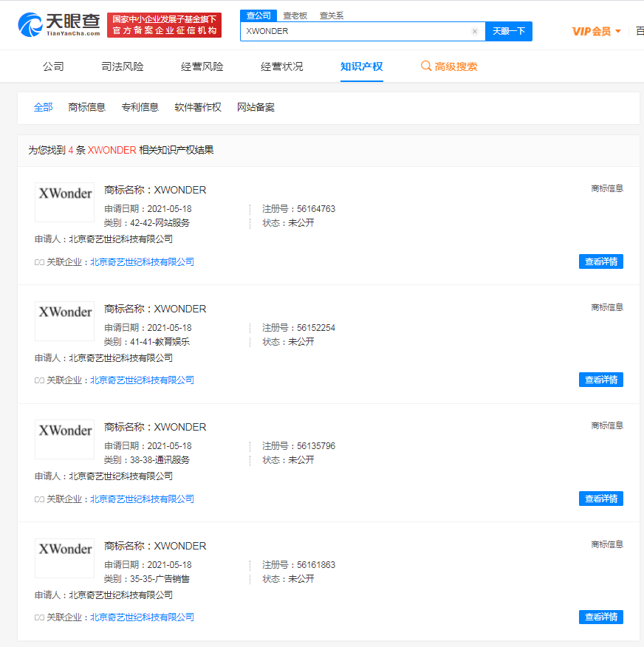
Task: Filter by 网站备案
Action: click(x=256, y=107)
